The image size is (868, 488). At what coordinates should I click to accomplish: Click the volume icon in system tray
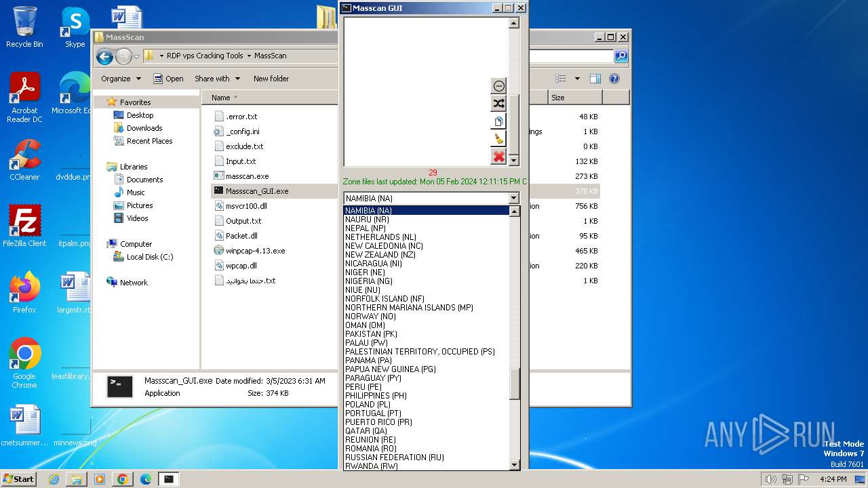pyautogui.click(x=770, y=479)
